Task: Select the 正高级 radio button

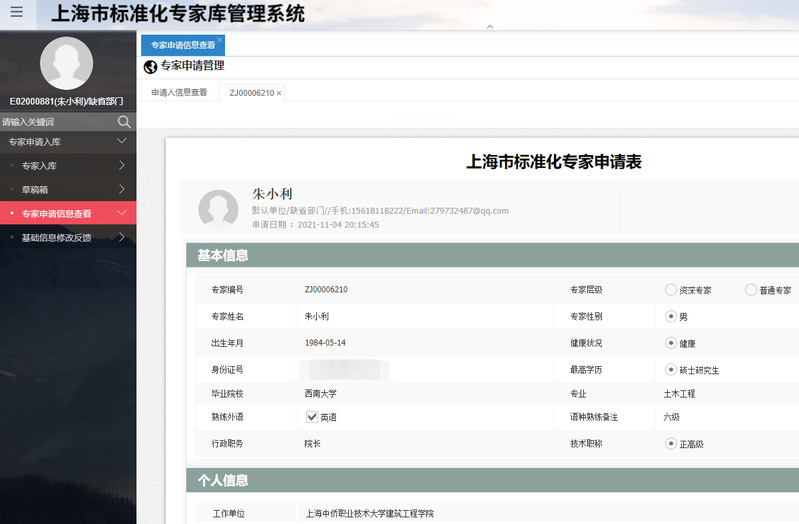Action: tap(671, 443)
